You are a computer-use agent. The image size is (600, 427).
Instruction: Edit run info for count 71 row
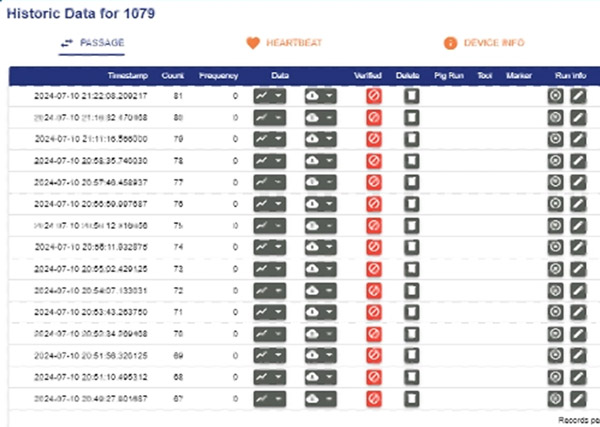(x=578, y=312)
